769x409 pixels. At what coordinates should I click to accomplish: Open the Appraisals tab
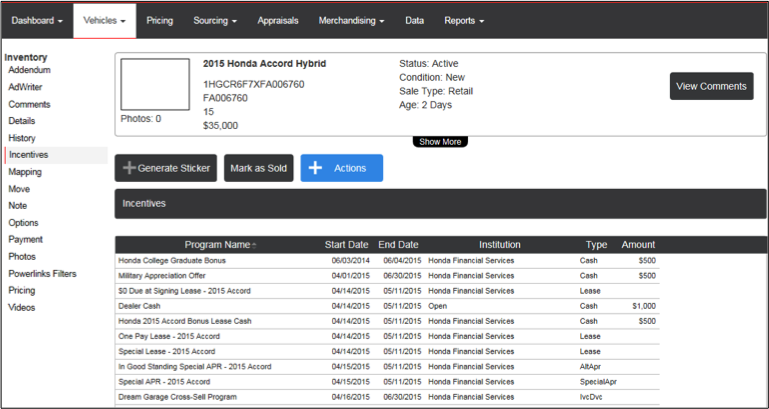point(278,21)
